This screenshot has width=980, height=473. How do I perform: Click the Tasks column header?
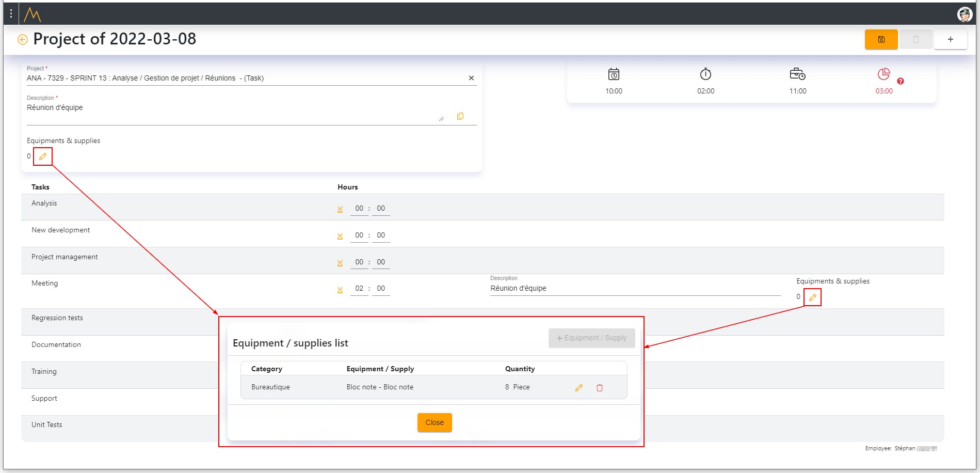pyautogui.click(x=40, y=187)
